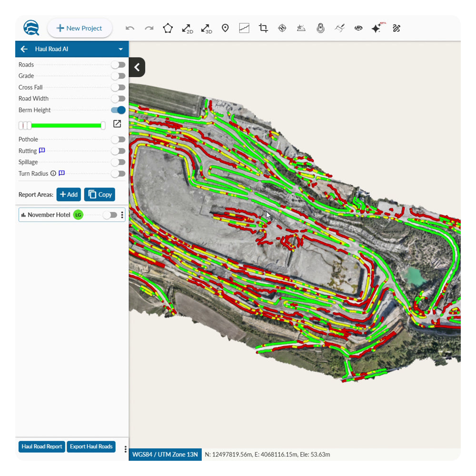Image resolution: width=476 pixels, height=476 pixels.
Task: Turn off the Berm Height toggle
Action: (118, 110)
